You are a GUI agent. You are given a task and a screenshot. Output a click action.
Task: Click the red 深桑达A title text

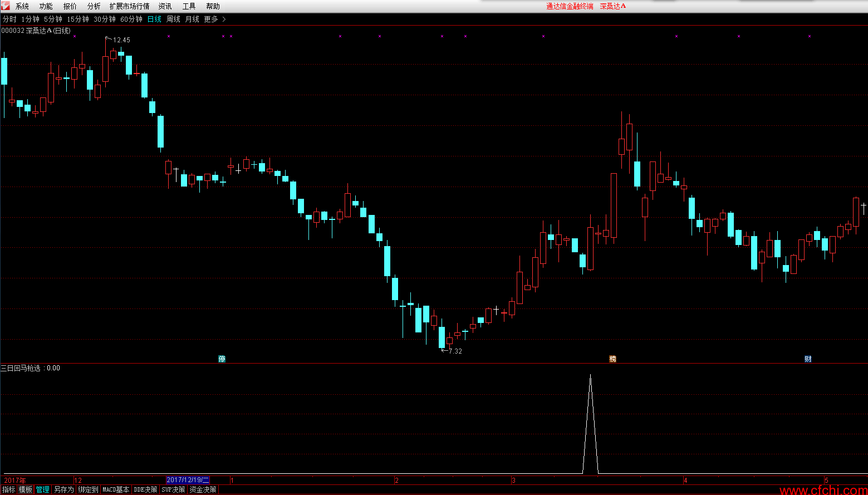(x=613, y=6)
